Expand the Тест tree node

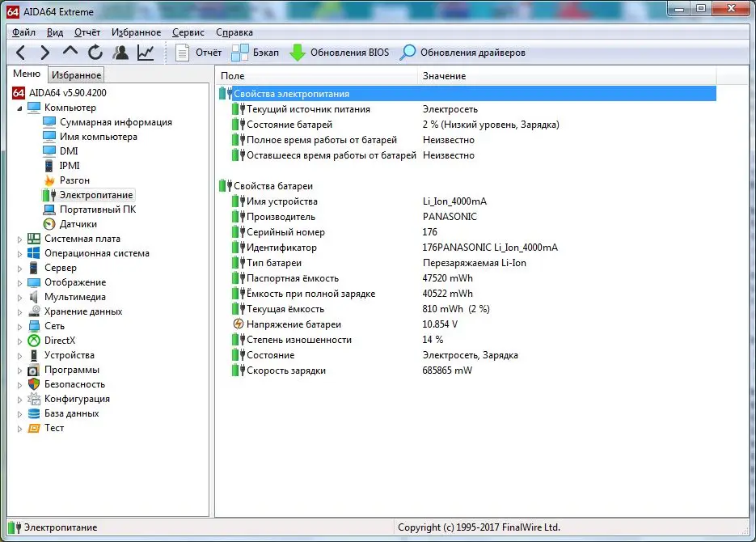pos(19,429)
